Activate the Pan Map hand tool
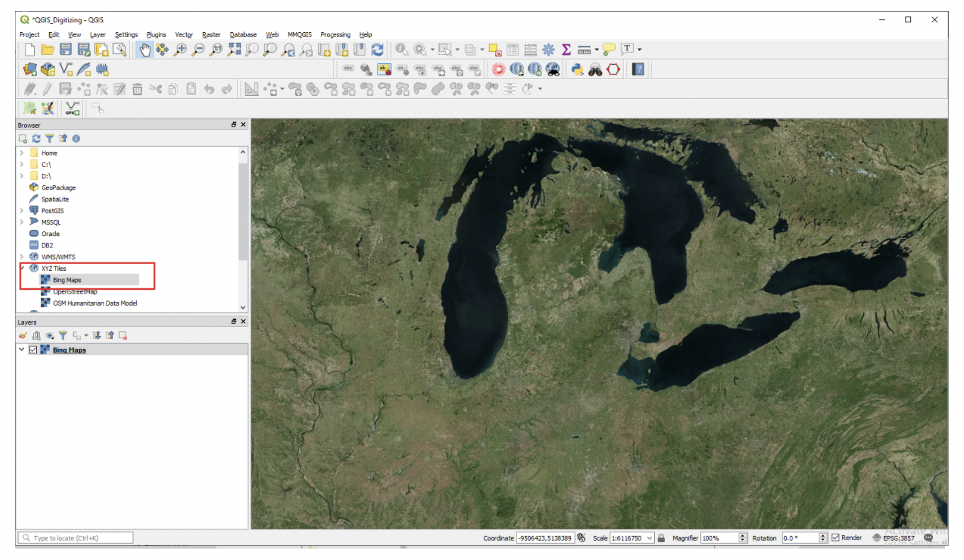Viewport: 964px width, 560px height. [x=144, y=50]
